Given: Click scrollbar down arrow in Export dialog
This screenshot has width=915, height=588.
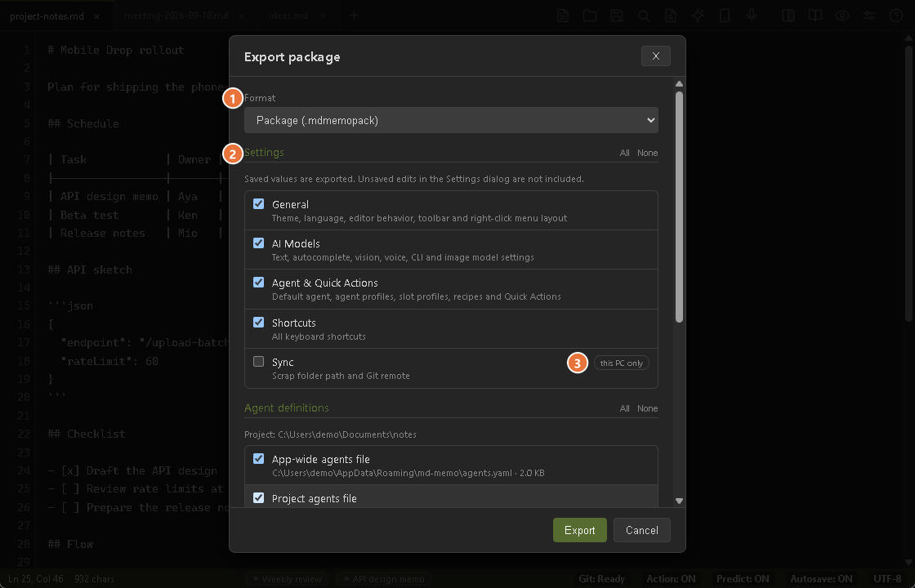Looking at the screenshot, I should [x=679, y=501].
